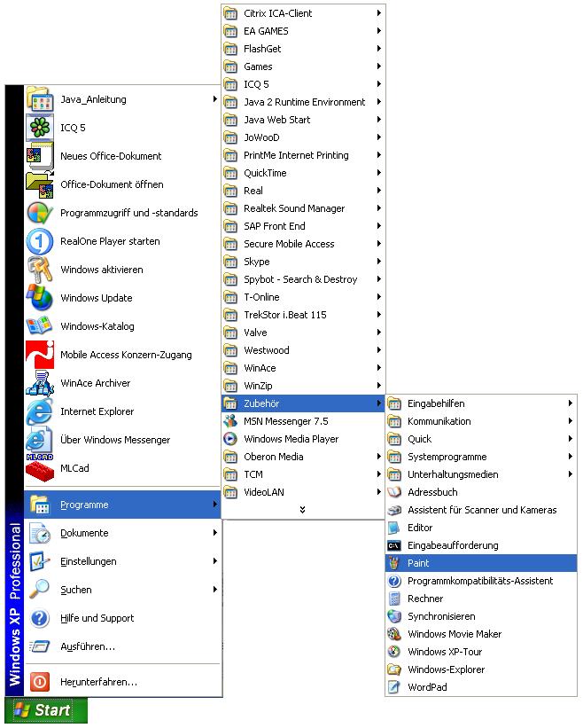Choose Herunterfahren to shut down
The height and width of the screenshot is (728, 583).
[x=98, y=682]
